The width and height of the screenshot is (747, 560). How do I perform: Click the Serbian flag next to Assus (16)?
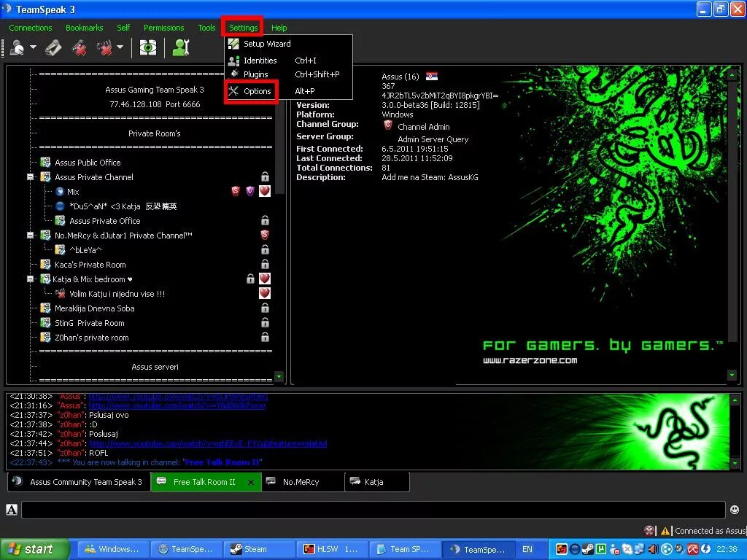click(x=432, y=76)
